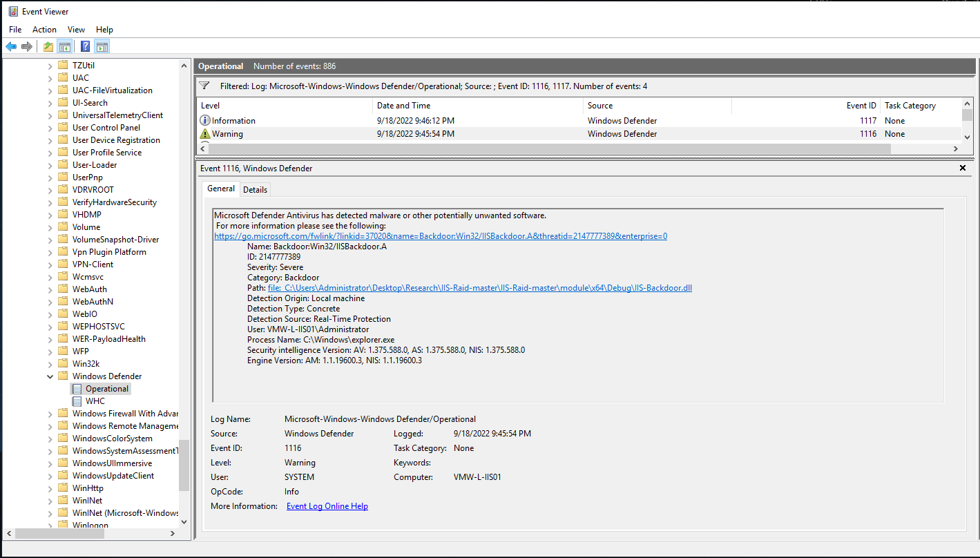
Task: Click the WHC log icon in tree
Action: click(77, 401)
